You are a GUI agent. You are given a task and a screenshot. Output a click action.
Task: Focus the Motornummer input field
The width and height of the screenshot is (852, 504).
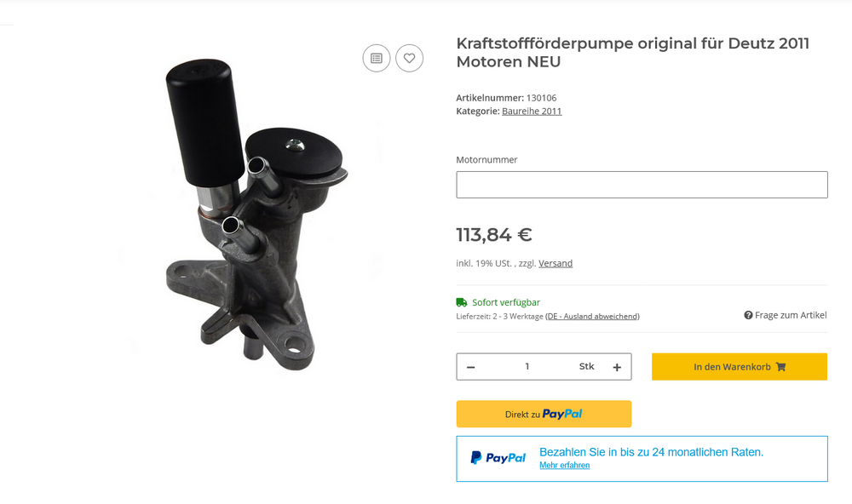(642, 185)
